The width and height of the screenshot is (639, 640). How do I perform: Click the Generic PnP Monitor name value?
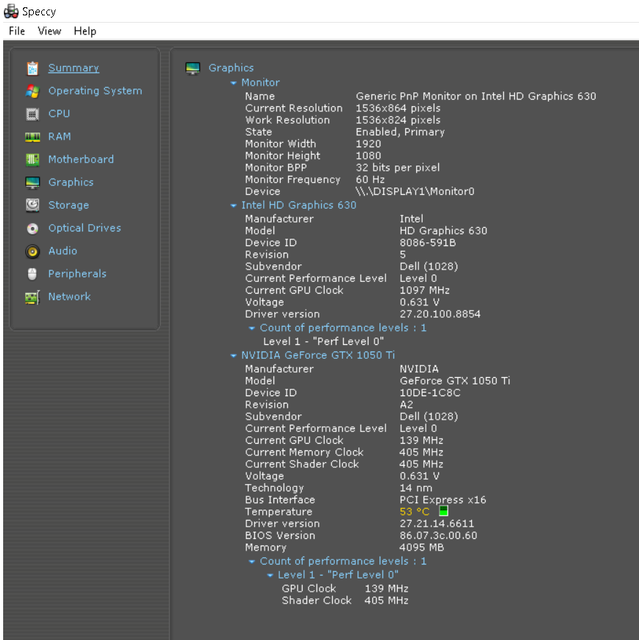coord(476,96)
